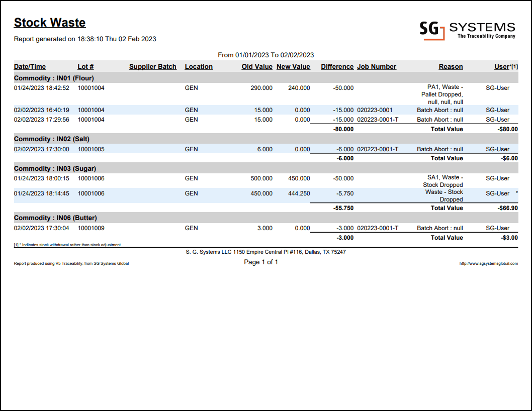Click the Old Value column header
Viewport: 532px width, 411px height.
pyautogui.click(x=257, y=66)
